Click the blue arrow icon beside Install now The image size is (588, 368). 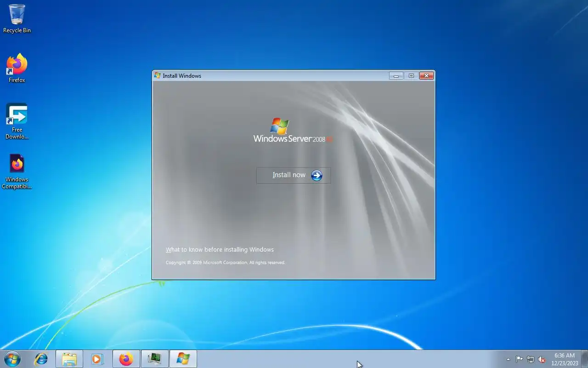click(317, 175)
